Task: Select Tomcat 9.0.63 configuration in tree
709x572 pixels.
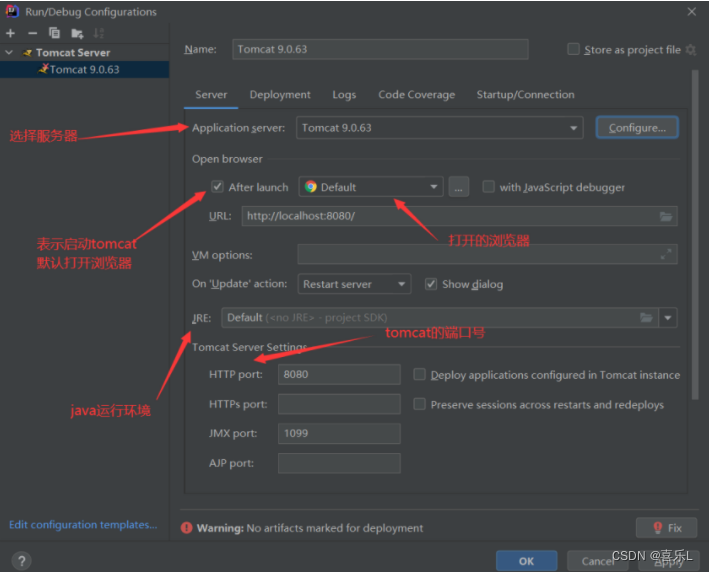Action: (x=85, y=70)
